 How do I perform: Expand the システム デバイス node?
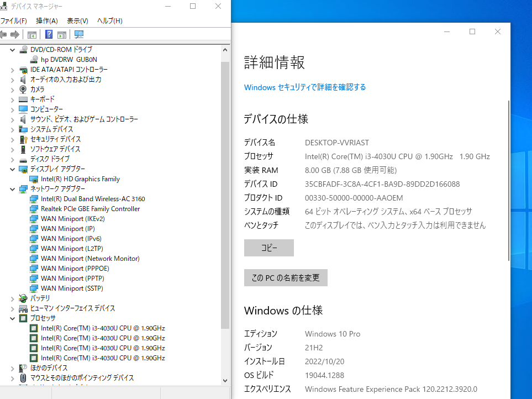click(13, 130)
